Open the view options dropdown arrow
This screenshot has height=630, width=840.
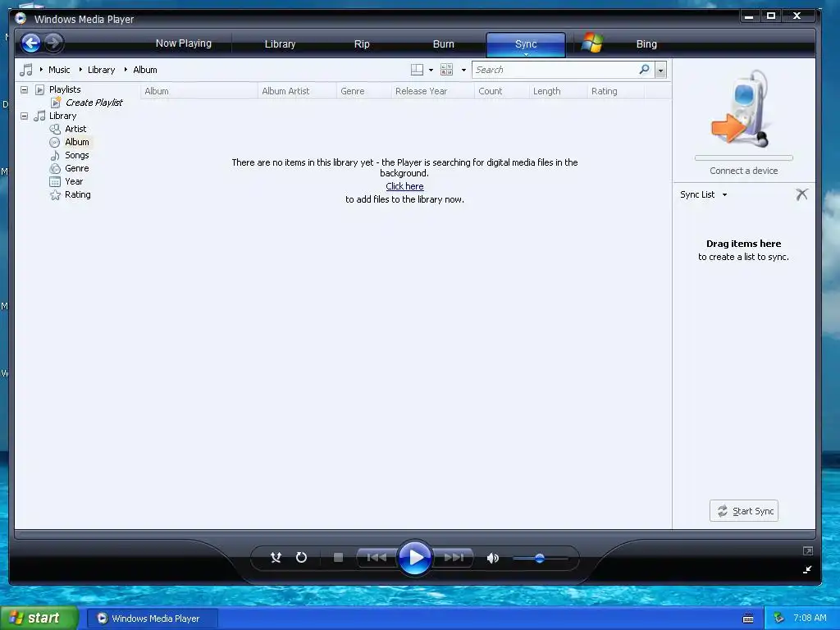pyautogui.click(x=463, y=71)
